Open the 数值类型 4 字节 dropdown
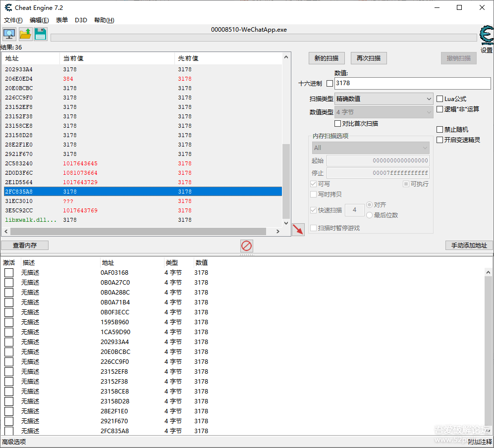This screenshot has height=448, width=494. tap(384, 112)
